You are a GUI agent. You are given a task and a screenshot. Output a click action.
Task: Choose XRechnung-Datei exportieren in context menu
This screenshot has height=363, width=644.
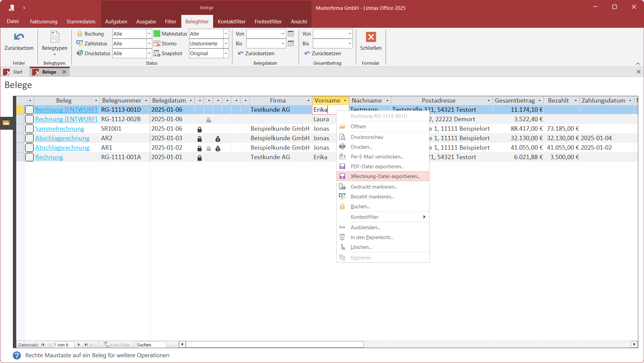(x=383, y=176)
